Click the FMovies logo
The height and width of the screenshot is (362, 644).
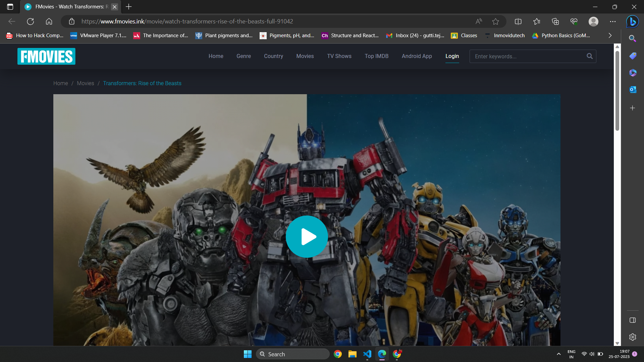click(x=46, y=56)
